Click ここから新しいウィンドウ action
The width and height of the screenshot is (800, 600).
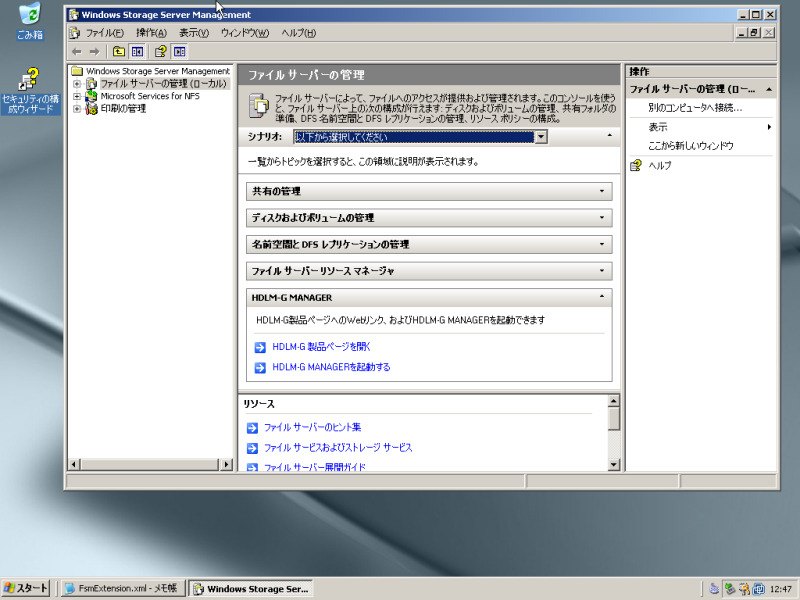(x=691, y=146)
